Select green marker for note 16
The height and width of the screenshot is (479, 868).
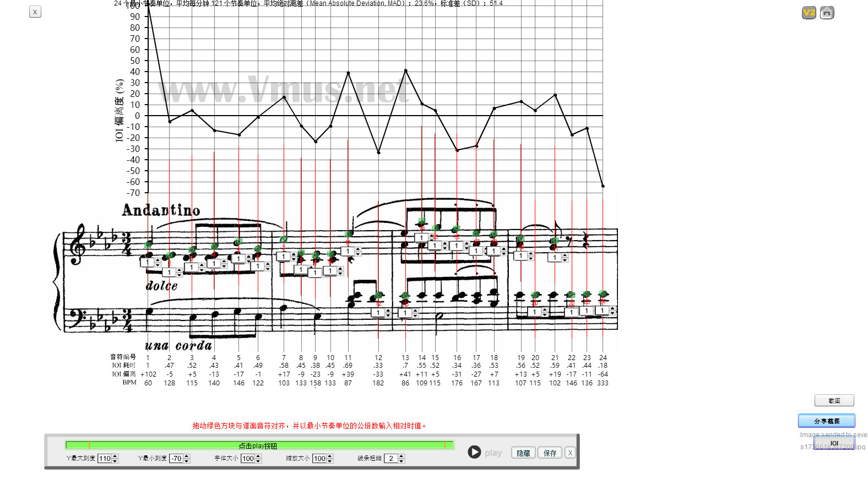(456, 229)
